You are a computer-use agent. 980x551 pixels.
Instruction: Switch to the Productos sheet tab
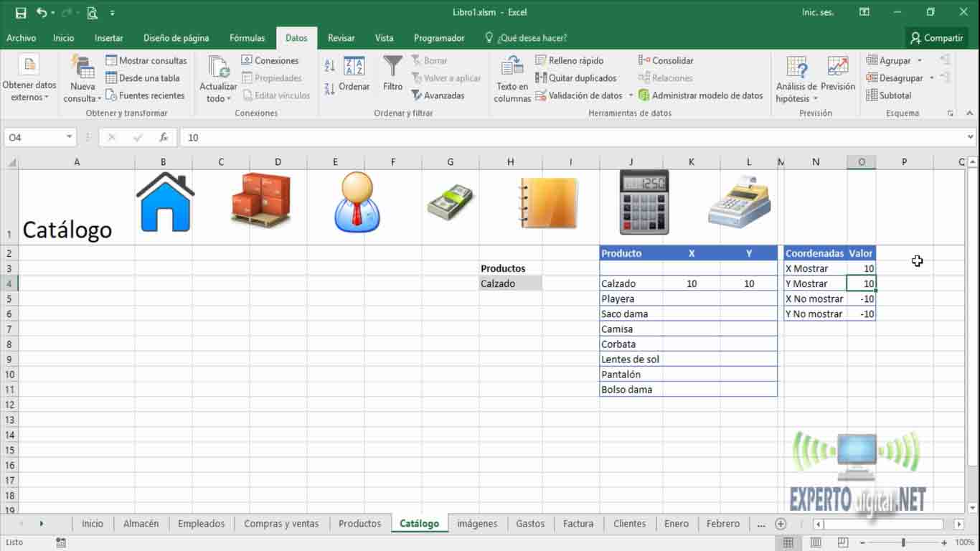[359, 524]
